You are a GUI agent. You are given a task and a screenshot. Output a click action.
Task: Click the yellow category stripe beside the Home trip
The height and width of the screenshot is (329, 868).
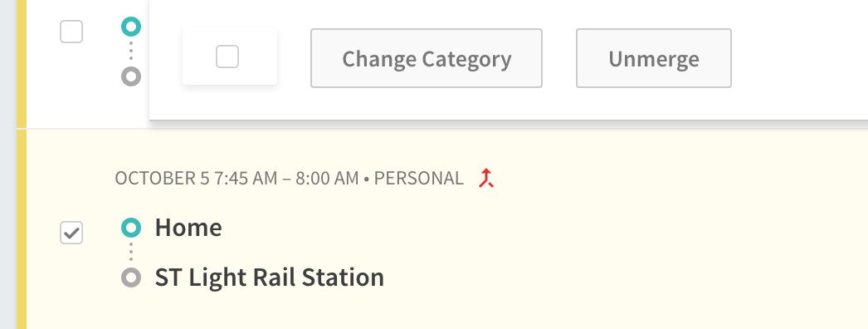click(22, 228)
